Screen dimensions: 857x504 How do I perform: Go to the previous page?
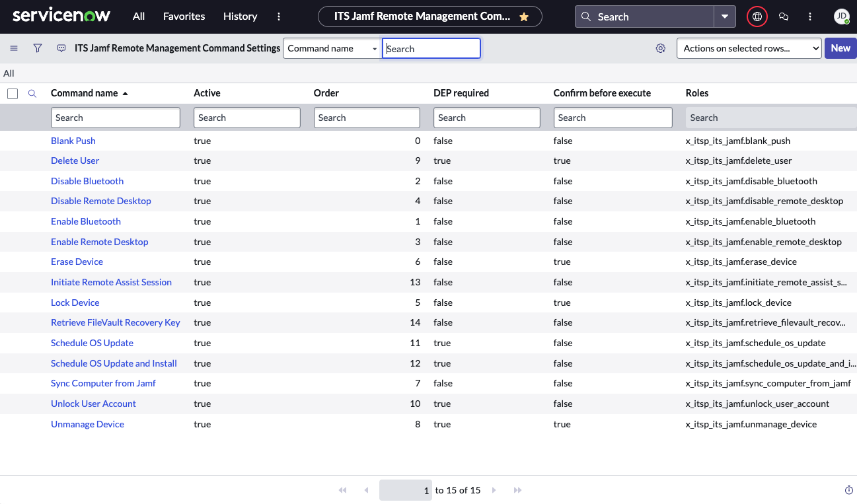click(366, 490)
